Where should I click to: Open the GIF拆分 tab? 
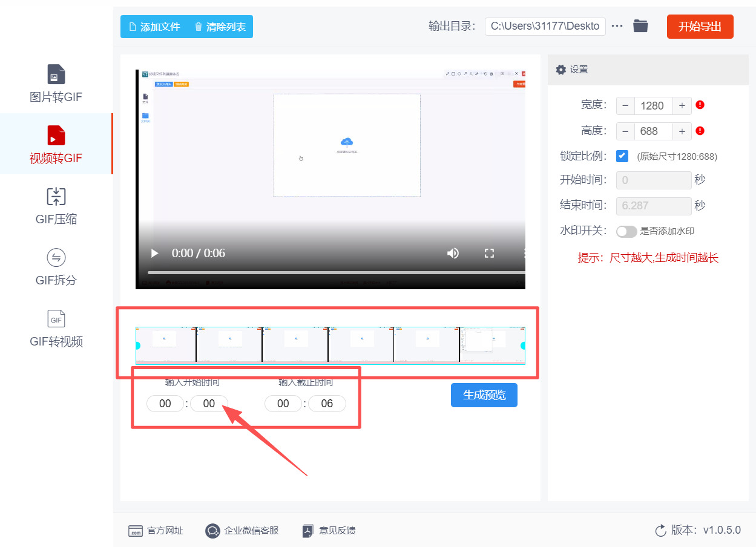click(56, 266)
